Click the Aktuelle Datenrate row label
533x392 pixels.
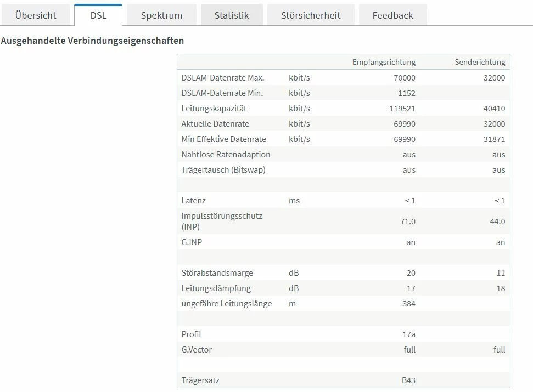215,124
